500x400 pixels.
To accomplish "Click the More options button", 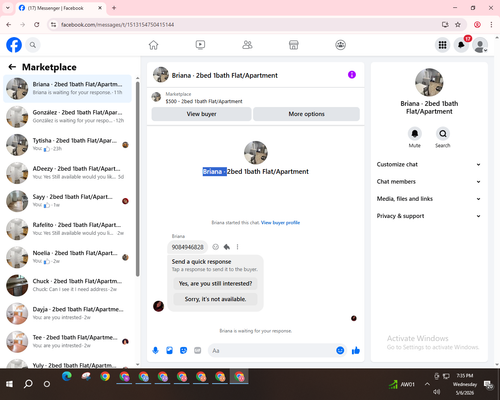I will point(306,114).
